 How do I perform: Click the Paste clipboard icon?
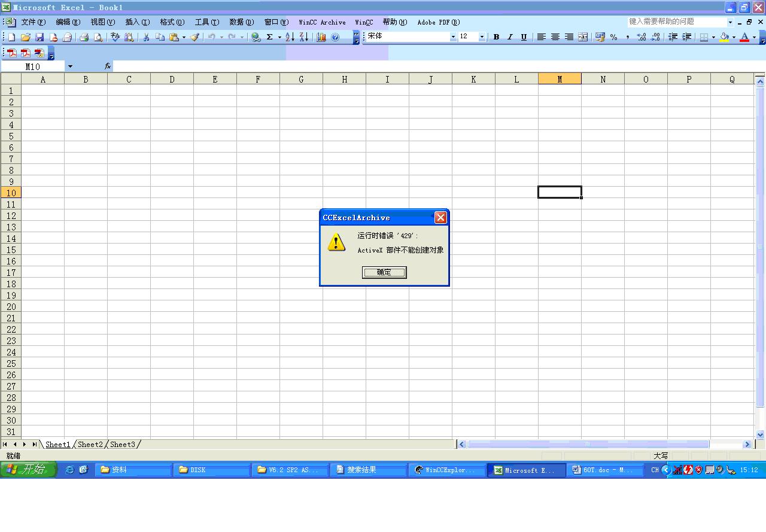tap(174, 37)
